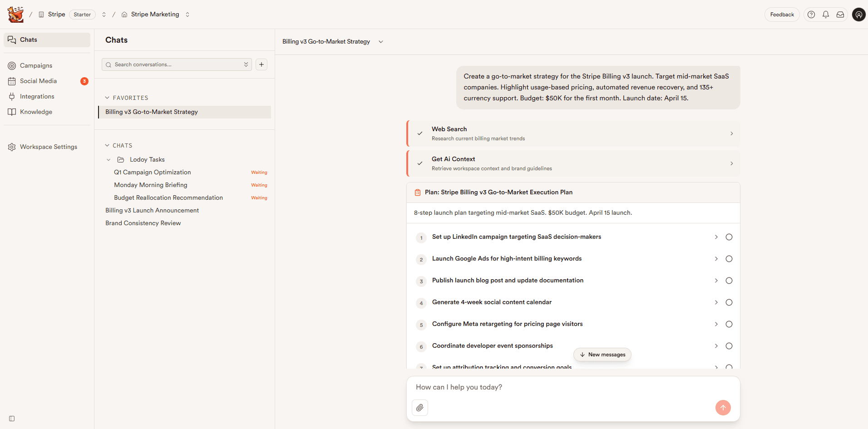The image size is (868, 429).
Task: Click the help question mark icon
Action: [811, 15]
